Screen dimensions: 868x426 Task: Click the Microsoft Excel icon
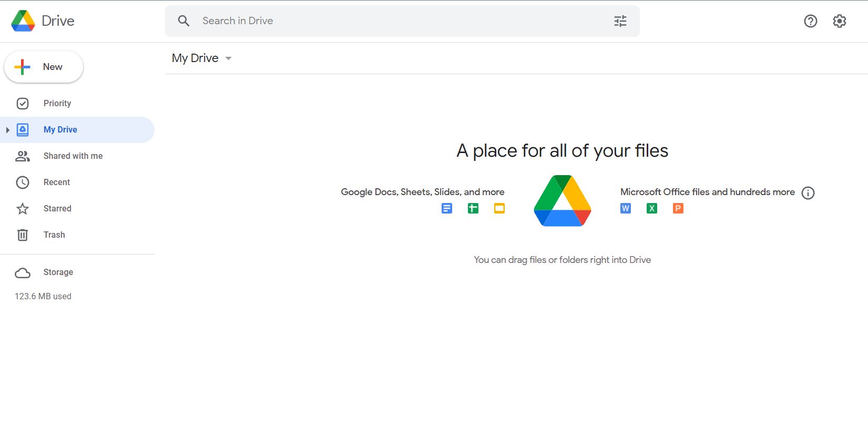coord(652,208)
